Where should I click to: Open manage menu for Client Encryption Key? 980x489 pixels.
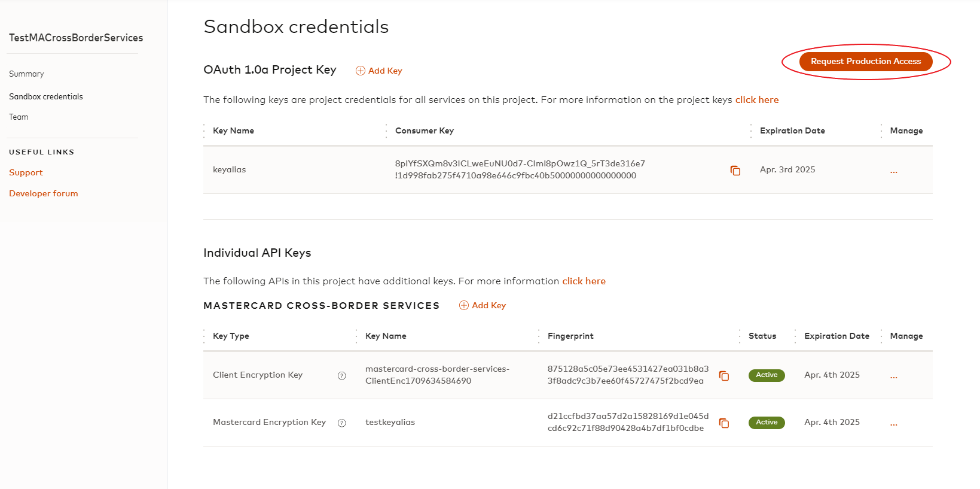pyautogui.click(x=894, y=376)
